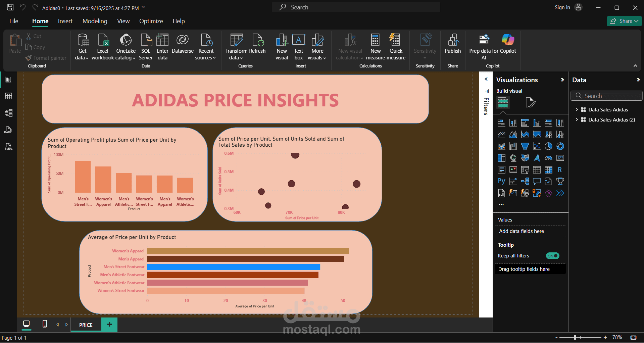
Task: Click the Refresh queries icon
Action: point(257,40)
